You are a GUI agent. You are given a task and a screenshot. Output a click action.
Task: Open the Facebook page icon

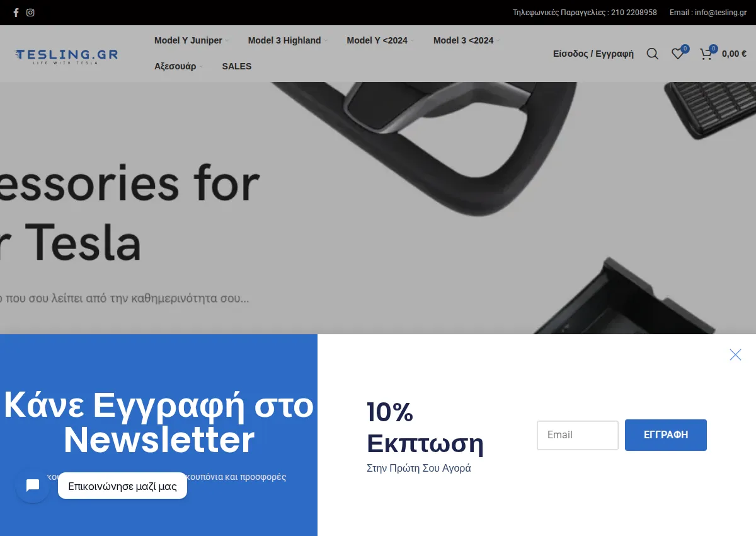pyautogui.click(x=16, y=13)
